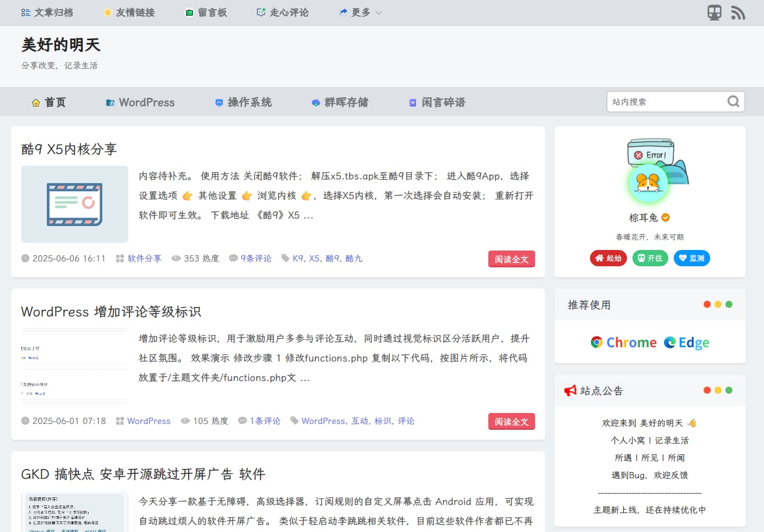Click the tag icon before the K9 tags

[x=284, y=258]
